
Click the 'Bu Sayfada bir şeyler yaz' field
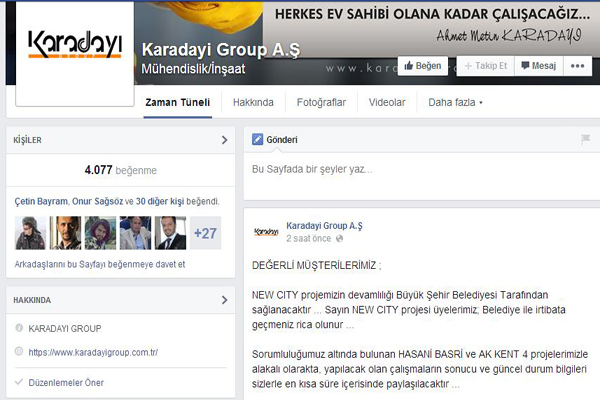pos(422,176)
